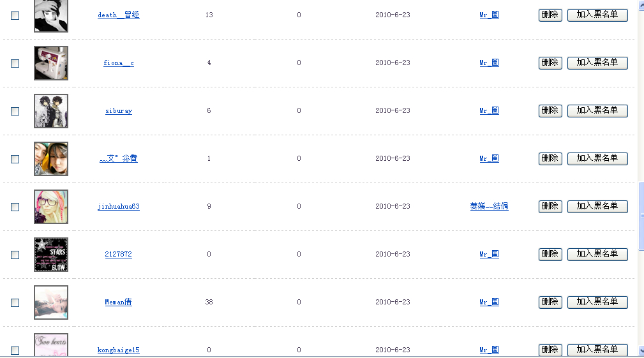Viewport: 644px width, 358px height.
Task: Toggle the checkbox for user 2127872
Action: tap(15, 255)
